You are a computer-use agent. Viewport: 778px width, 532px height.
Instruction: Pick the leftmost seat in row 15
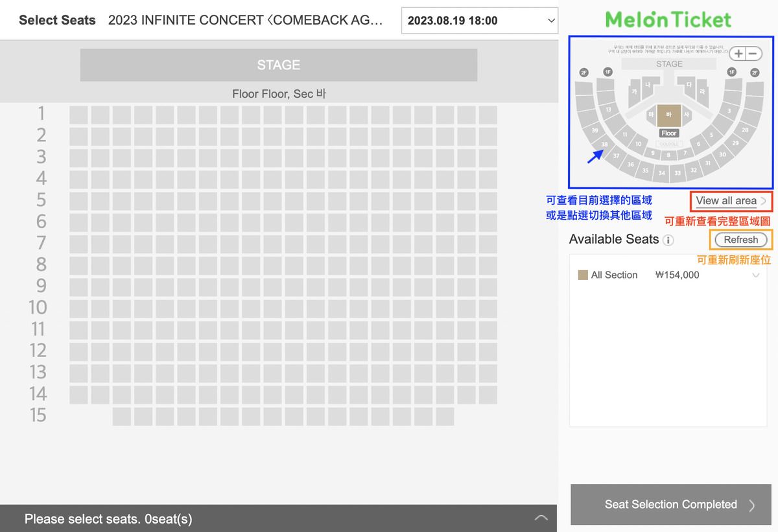coord(121,417)
